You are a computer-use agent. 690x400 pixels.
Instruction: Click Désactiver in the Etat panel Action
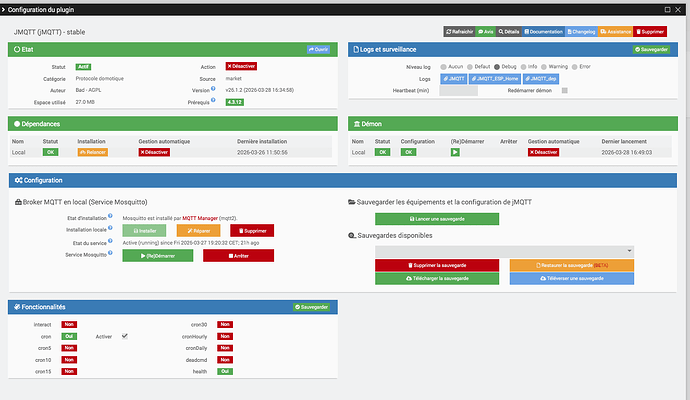tap(241, 66)
